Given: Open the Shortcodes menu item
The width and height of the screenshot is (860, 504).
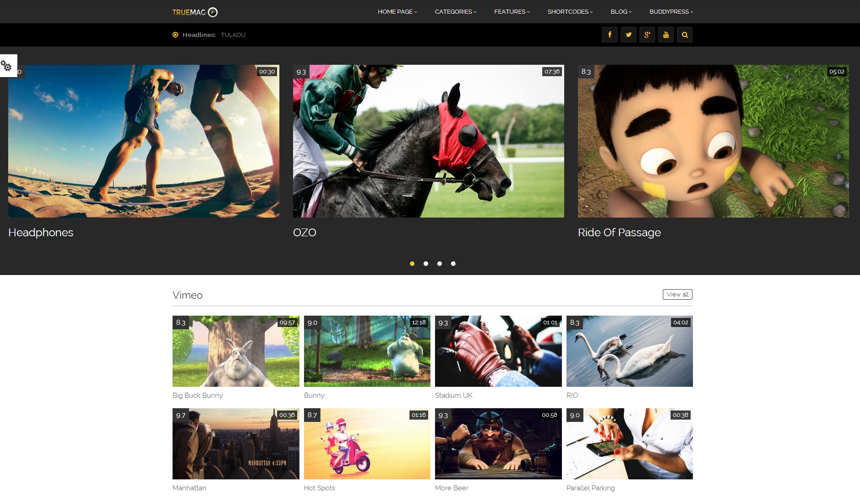Looking at the screenshot, I should pyautogui.click(x=570, y=12).
